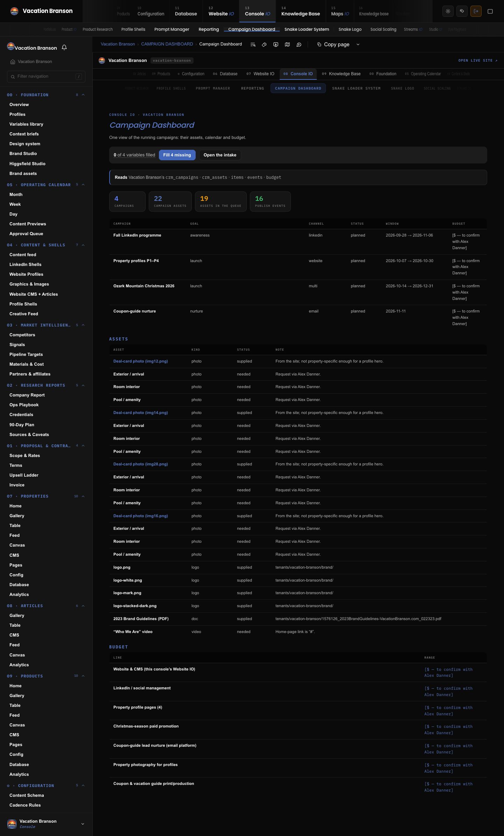The width and height of the screenshot is (504, 836).
Task: Switch to the 14 Knowledge Base top tab
Action: pos(301,11)
